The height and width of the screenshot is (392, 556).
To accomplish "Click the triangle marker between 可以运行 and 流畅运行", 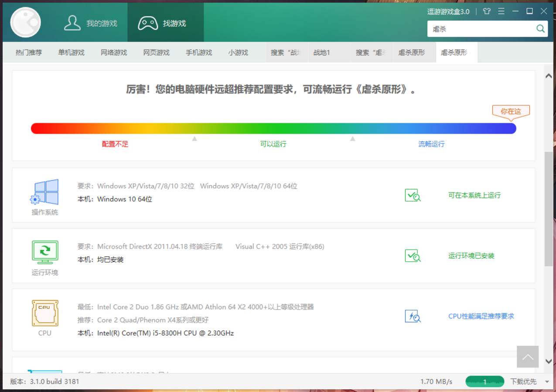I will 353,139.
